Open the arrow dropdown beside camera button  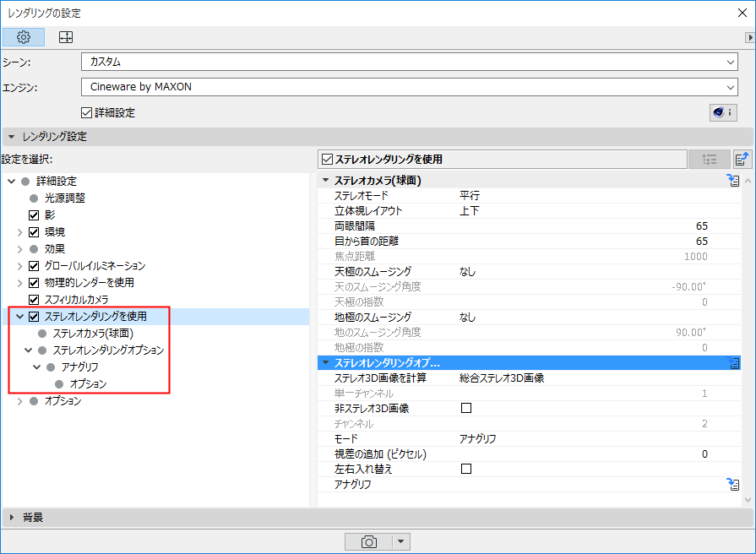(x=400, y=542)
